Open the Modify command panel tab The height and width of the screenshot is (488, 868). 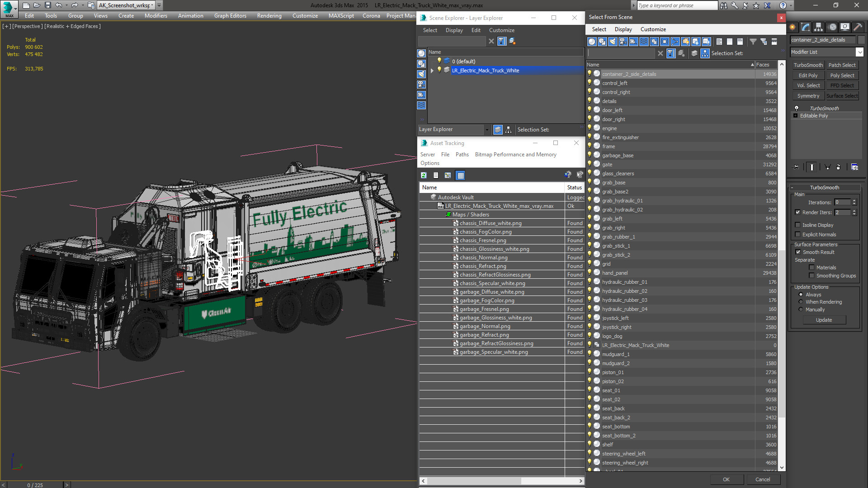tap(806, 27)
